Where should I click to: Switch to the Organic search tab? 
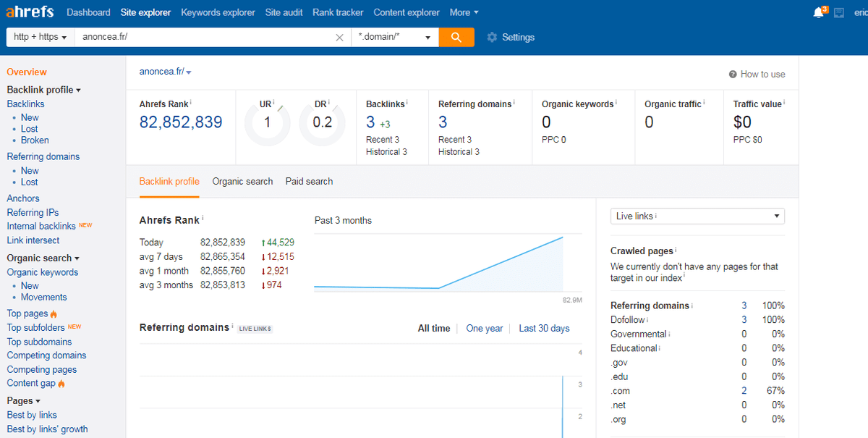[242, 182]
